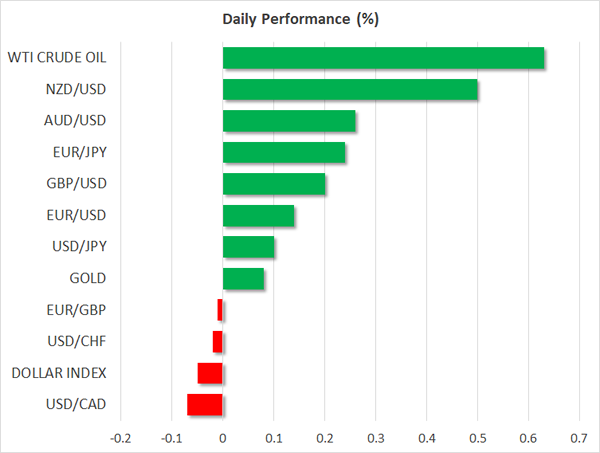Click the AUD/USD bar

[x=289, y=122]
